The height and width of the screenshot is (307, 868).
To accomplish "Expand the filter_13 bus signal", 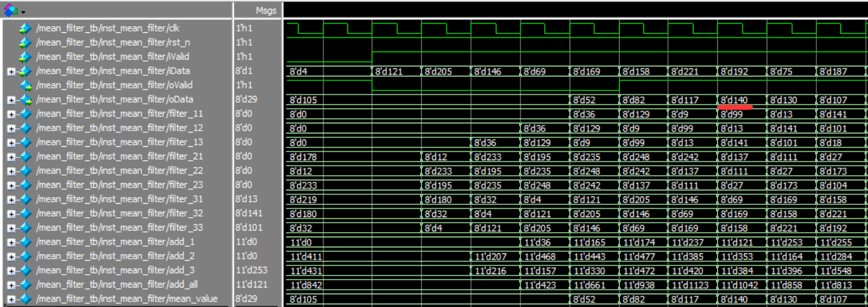I will click(11, 142).
